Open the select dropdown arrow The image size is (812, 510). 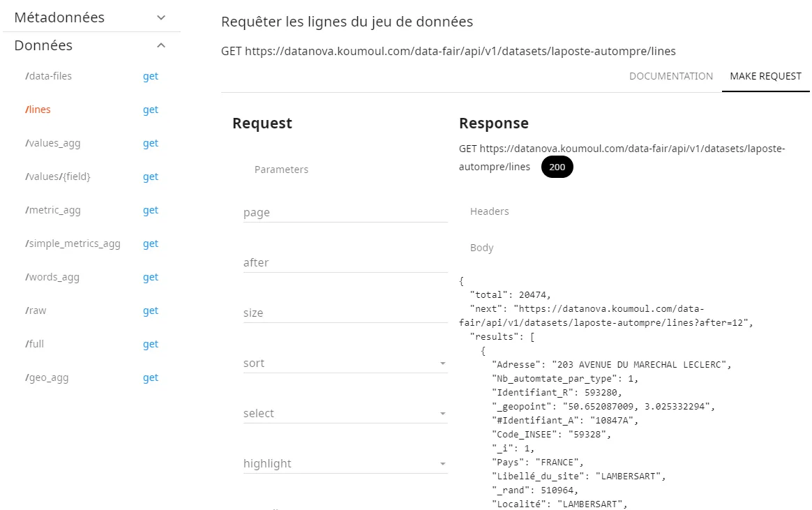[443, 414]
